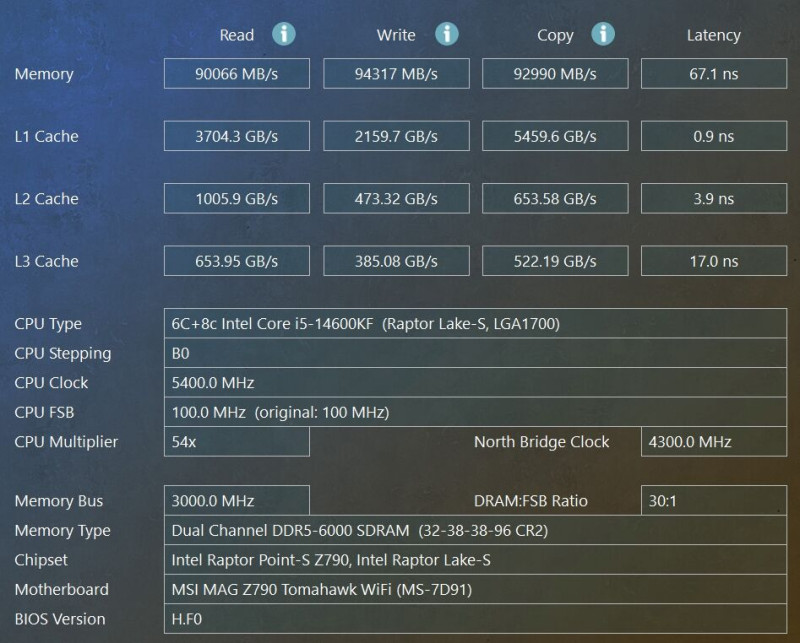This screenshot has width=800, height=643.
Task: Click the Copy column header
Action: click(x=555, y=36)
